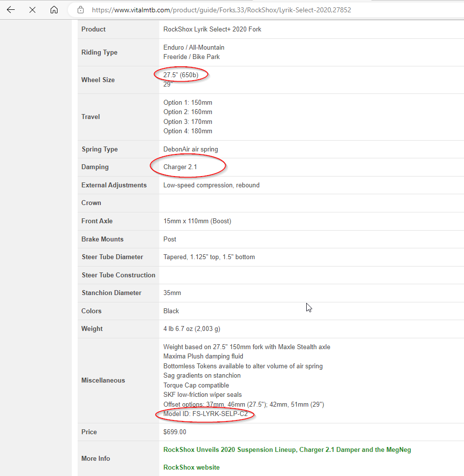Click the More Info row label
464x476 pixels.
(x=95, y=458)
